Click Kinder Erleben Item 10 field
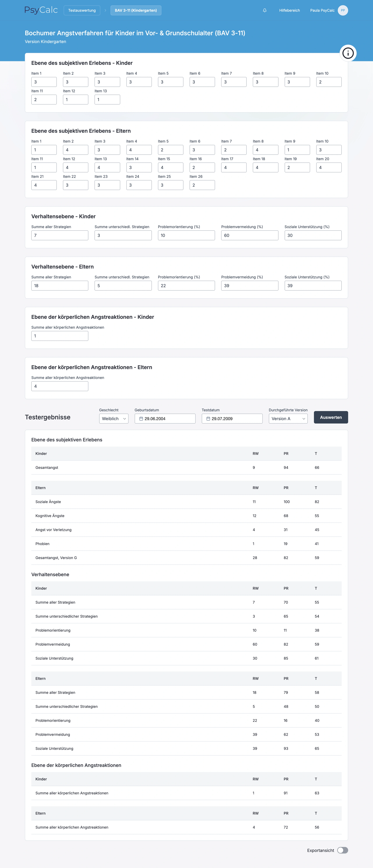The height and width of the screenshot is (868, 373). click(x=329, y=82)
